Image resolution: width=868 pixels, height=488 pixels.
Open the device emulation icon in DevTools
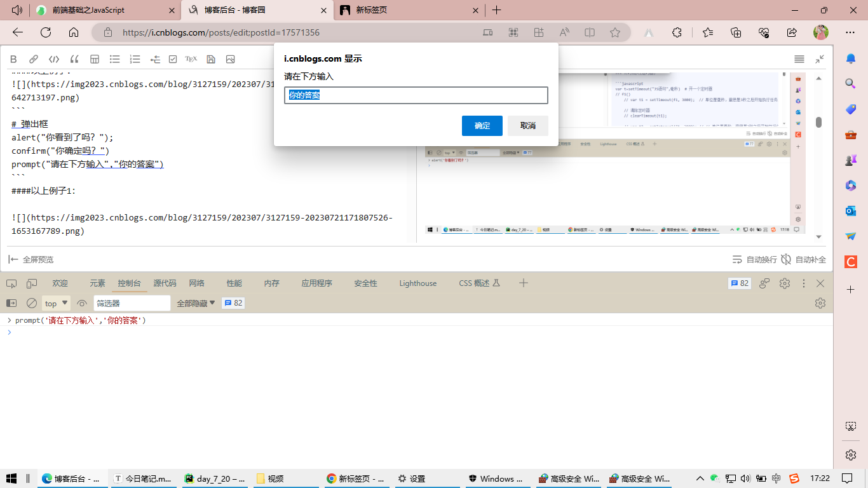click(x=32, y=283)
